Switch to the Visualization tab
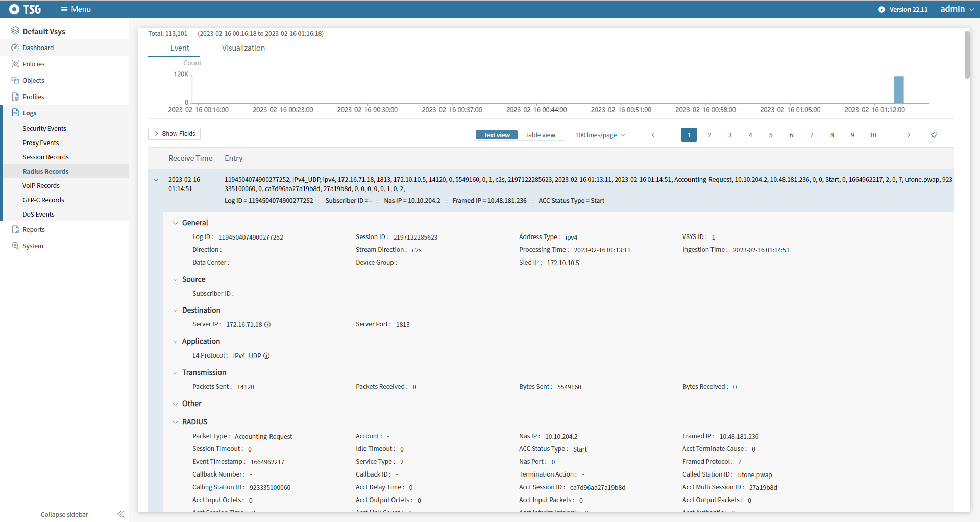 [x=243, y=48]
